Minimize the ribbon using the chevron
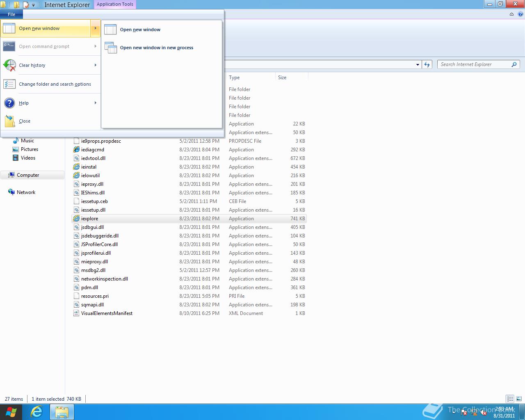The width and height of the screenshot is (525, 420). click(511, 14)
